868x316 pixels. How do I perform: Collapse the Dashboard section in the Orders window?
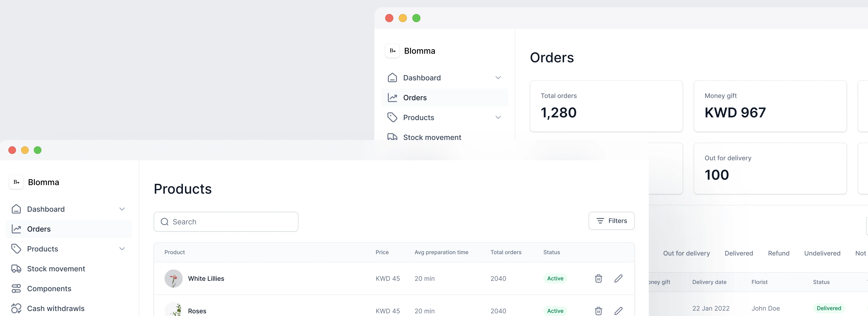tap(498, 77)
